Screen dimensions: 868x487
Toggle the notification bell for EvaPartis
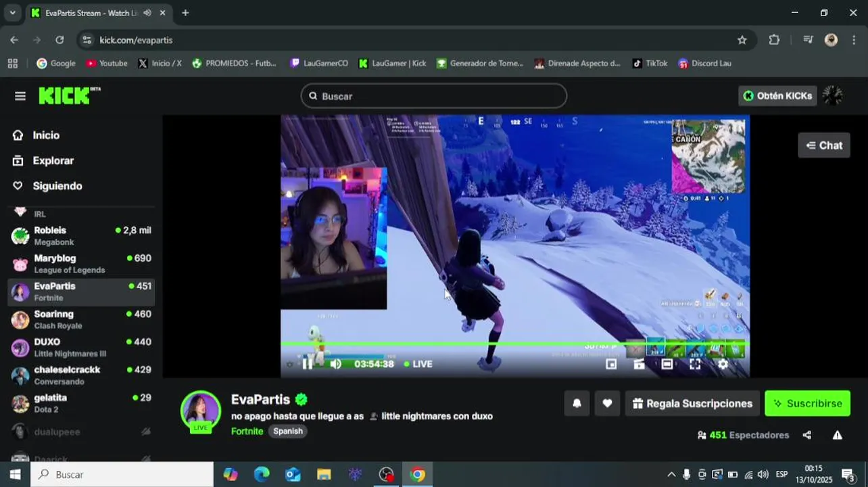coord(577,403)
